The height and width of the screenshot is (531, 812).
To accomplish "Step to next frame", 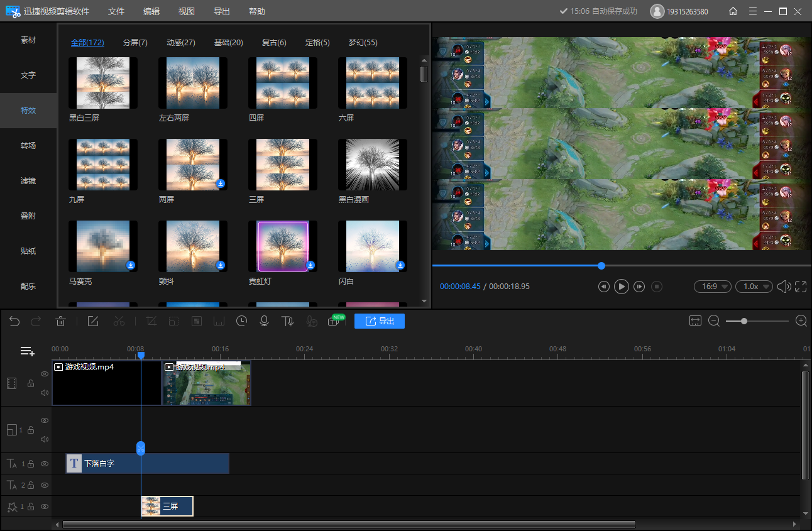I will tap(639, 287).
